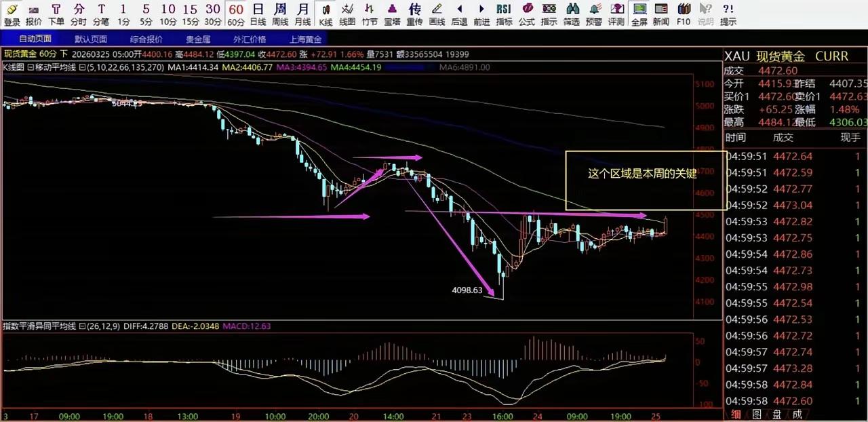Open the 自动页面 tab

pyautogui.click(x=35, y=39)
